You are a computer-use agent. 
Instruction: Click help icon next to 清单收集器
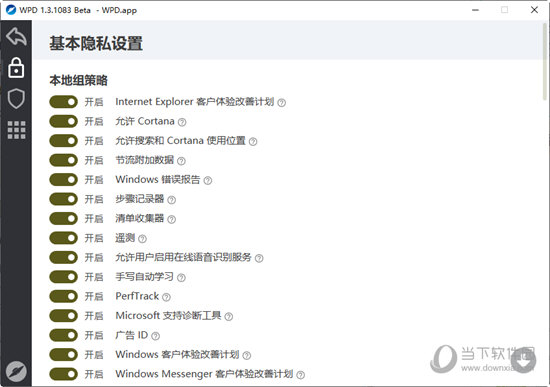[x=171, y=219]
